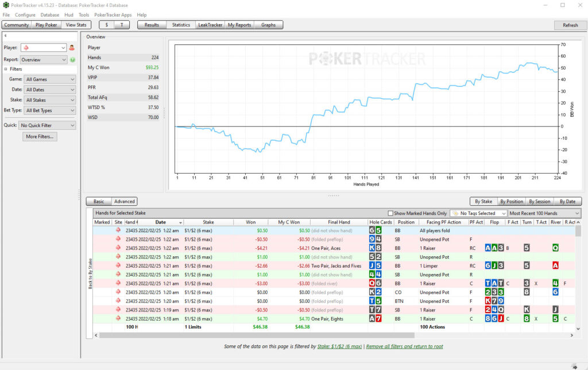Open the File menu

(6, 15)
